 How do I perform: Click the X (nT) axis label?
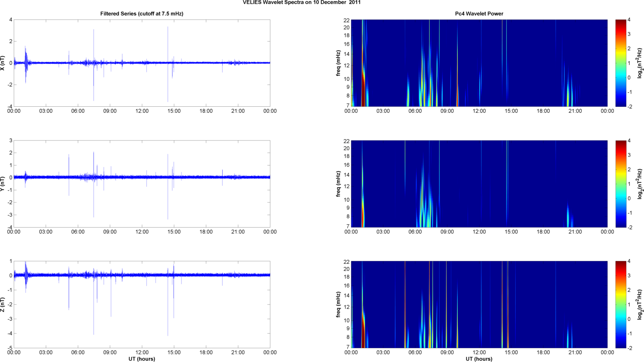[3, 63]
